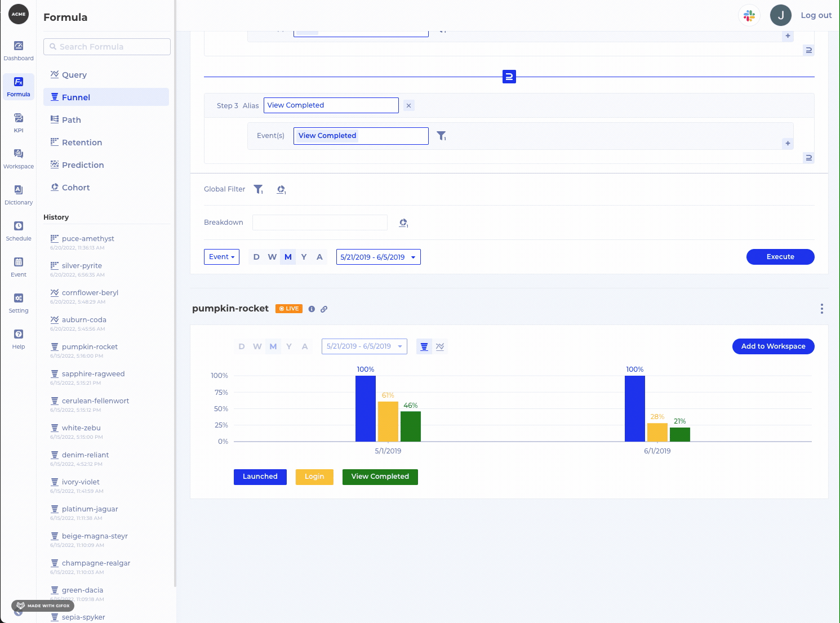Open the Dashboard sidebar icon

19,51
